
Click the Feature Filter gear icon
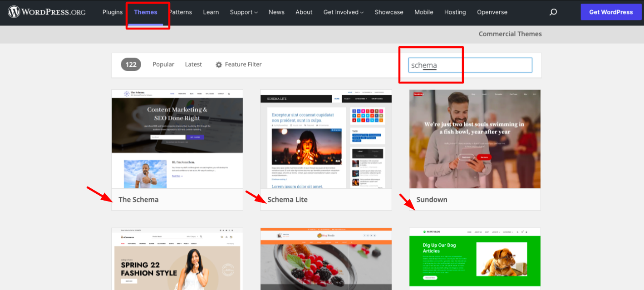[220, 64]
